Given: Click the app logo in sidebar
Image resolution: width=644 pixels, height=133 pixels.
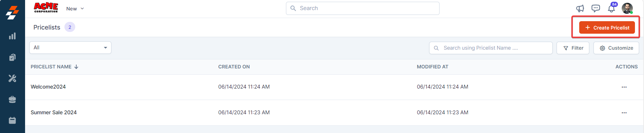Looking at the screenshot, I should (13, 13).
